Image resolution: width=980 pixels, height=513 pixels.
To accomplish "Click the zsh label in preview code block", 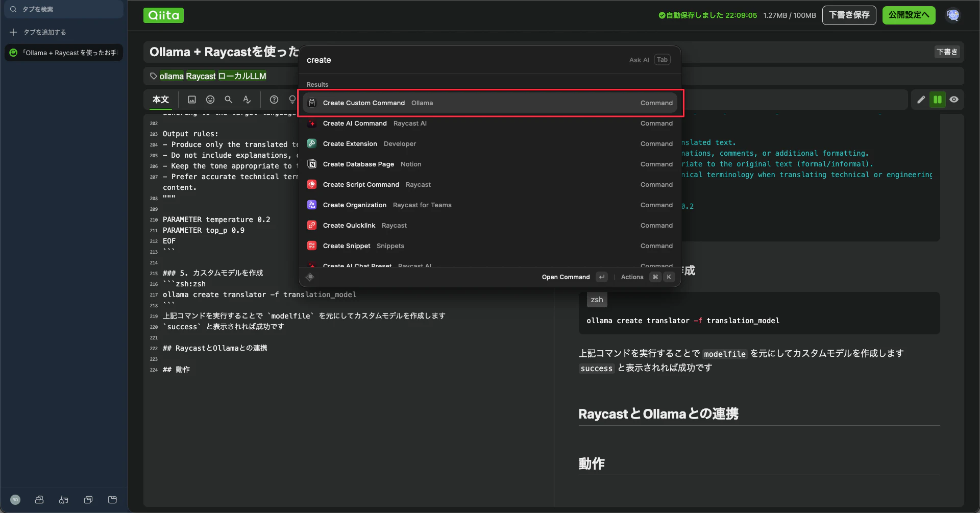I will click(597, 300).
